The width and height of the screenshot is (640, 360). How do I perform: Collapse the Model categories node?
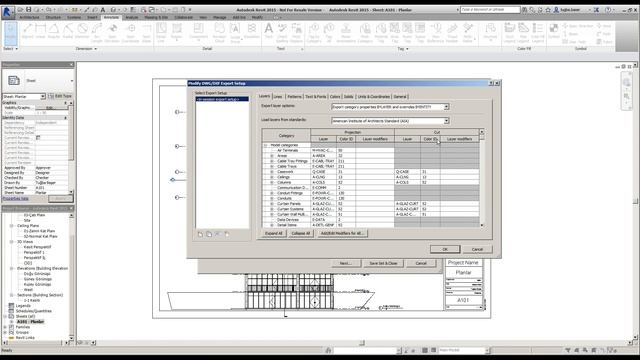[x=265, y=145]
